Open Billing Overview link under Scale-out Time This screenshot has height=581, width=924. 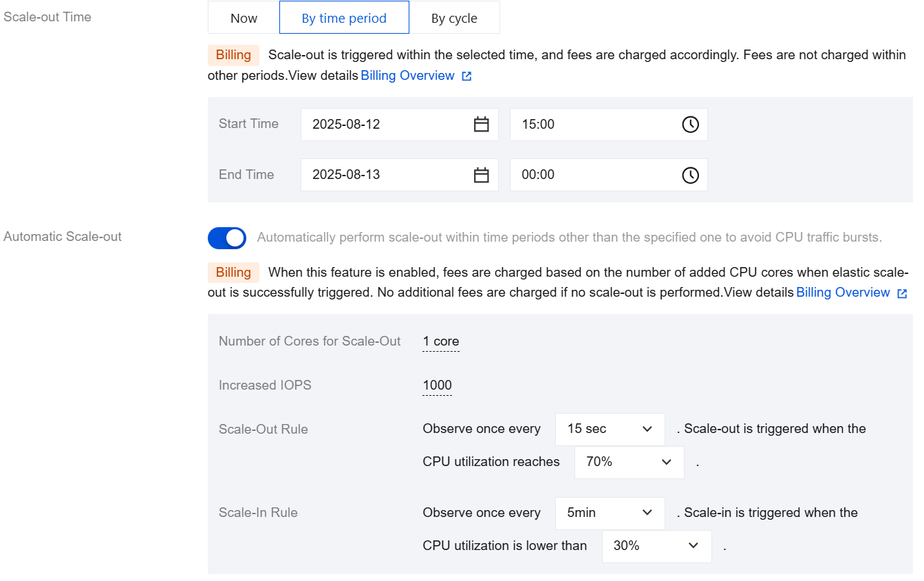[x=407, y=76]
